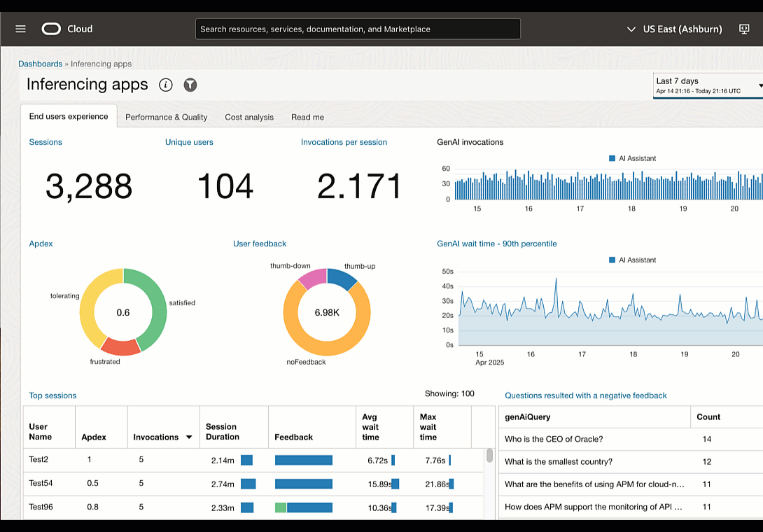Sort by Invocations column arrow
The image size is (763, 532).
point(189,437)
